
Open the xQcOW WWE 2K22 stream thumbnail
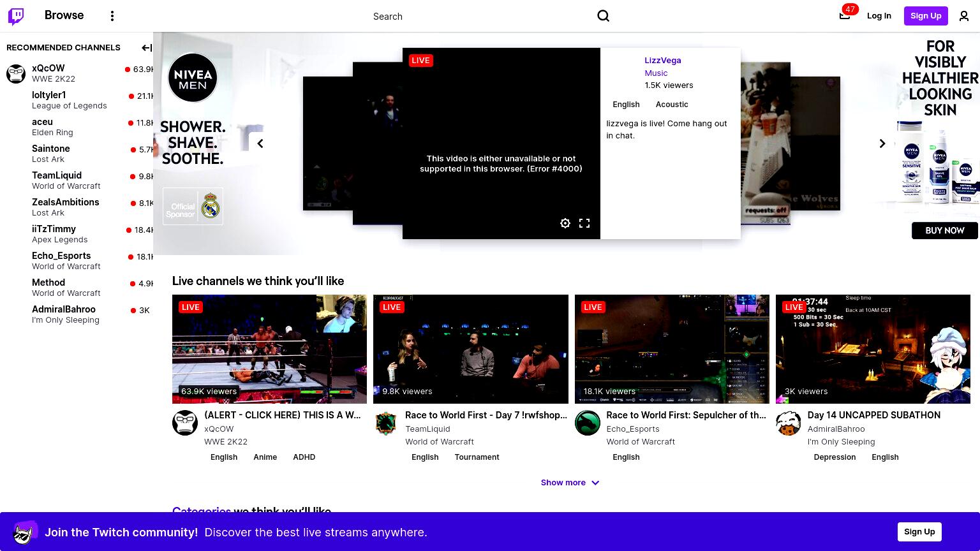click(269, 349)
